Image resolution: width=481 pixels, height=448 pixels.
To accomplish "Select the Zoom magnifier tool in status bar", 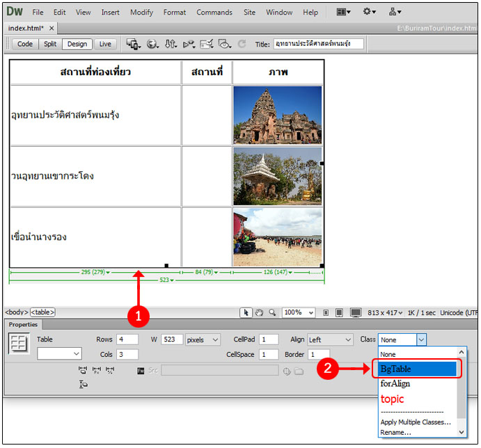I will tap(272, 313).
